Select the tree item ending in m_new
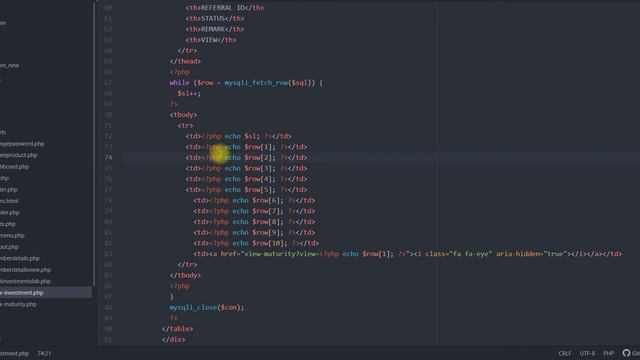The width and height of the screenshot is (640, 360). point(9,65)
